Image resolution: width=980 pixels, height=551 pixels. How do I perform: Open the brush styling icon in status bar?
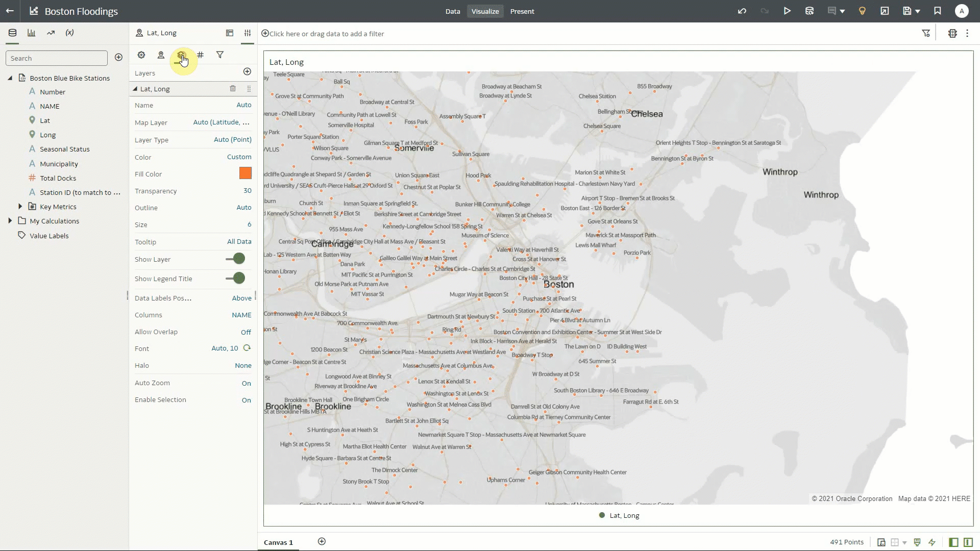click(x=917, y=542)
